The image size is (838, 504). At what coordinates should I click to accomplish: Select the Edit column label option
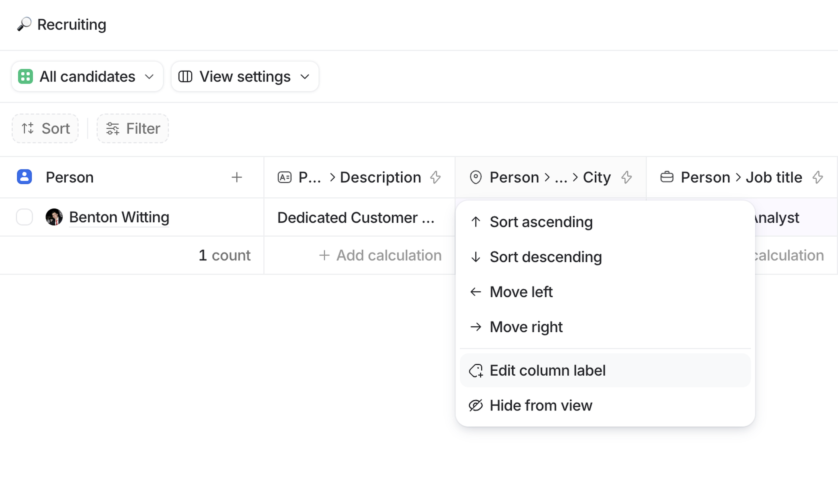point(547,371)
